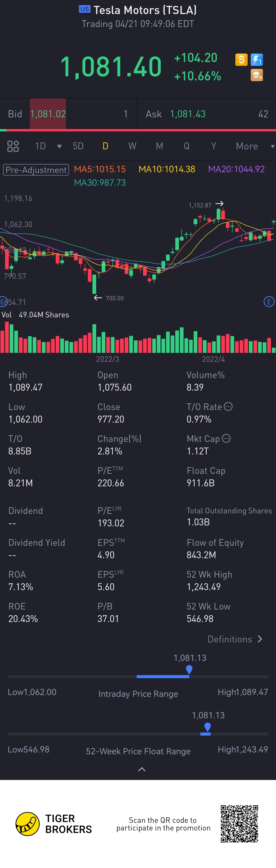
Task: Tap the info icon beside T/O Rate
Action: pyautogui.click(x=228, y=407)
